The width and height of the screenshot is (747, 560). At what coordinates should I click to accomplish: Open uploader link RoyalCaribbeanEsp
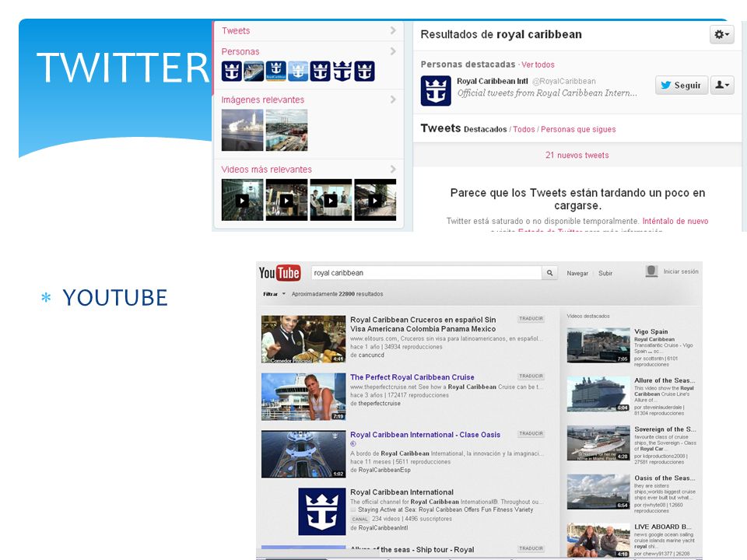[384, 470]
